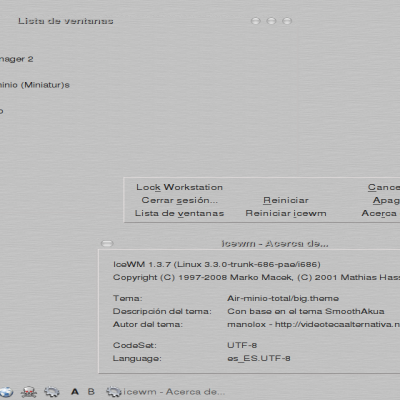Click the first round button in the Lista de ventanas title bar
400x400 pixels.
pyautogui.click(x=256, y=21)
